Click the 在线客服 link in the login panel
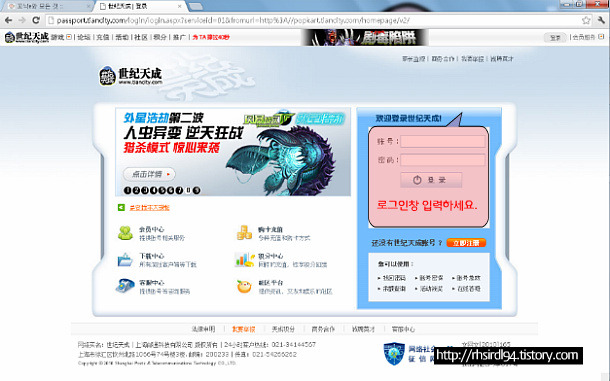Viewport: 610px width, 381px height. pyautogui.click(x=469, y=289)
